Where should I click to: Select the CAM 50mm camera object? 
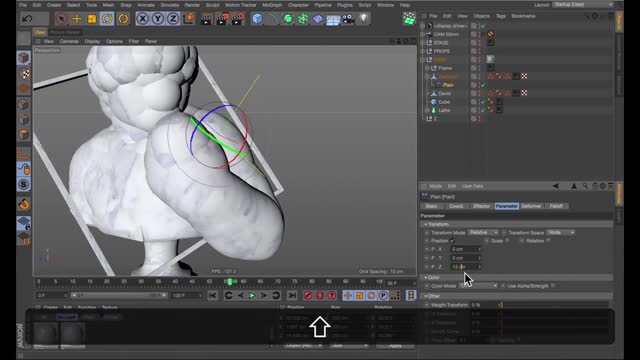click(446, 34)
